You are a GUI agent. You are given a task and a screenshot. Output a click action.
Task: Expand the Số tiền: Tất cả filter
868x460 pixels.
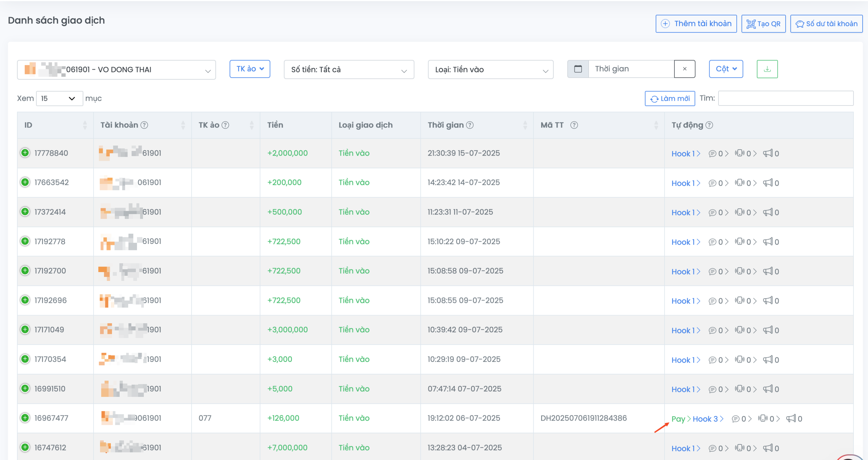pyautogui.click(x=349, y=70)
